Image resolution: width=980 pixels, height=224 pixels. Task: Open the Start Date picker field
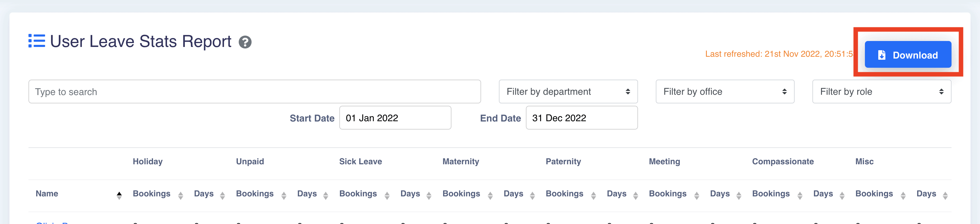tap(395, 118)
